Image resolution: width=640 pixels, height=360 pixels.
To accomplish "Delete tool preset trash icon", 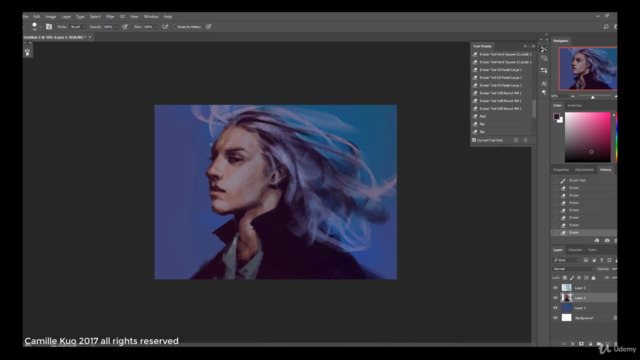I will click(525, 140).
